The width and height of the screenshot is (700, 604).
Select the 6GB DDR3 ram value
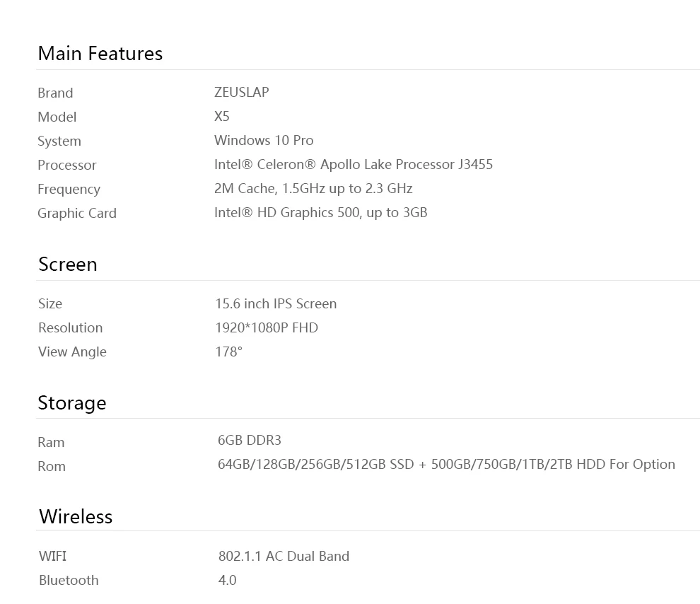tap(250, 441)
